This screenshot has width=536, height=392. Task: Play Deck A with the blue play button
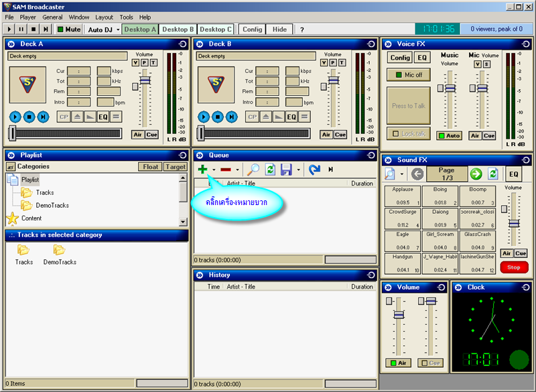pos(15,117)
